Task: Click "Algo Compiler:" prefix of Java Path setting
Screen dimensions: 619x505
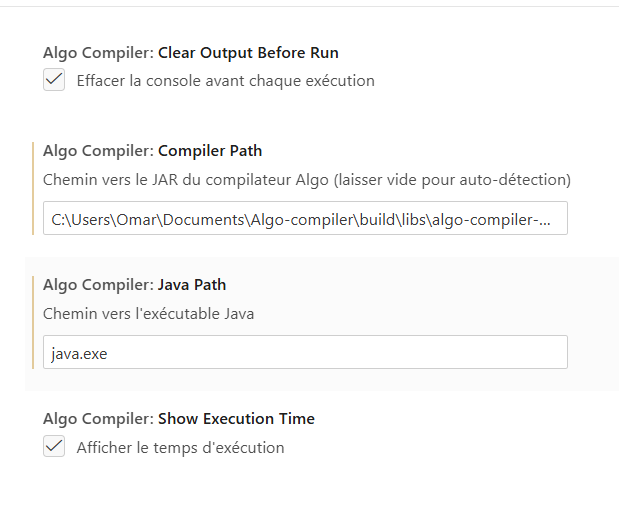Action: 98,285
